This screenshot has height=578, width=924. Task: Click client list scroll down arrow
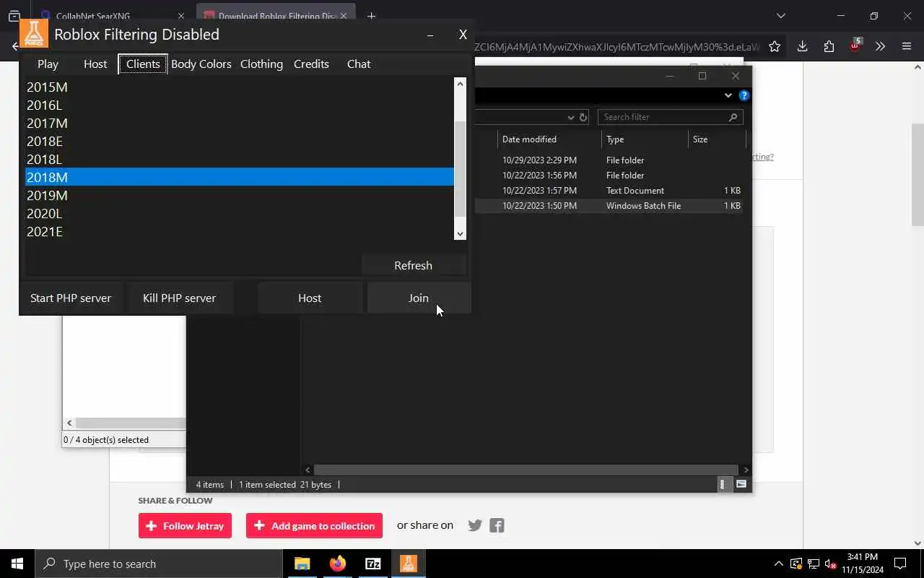pos(460,233)
